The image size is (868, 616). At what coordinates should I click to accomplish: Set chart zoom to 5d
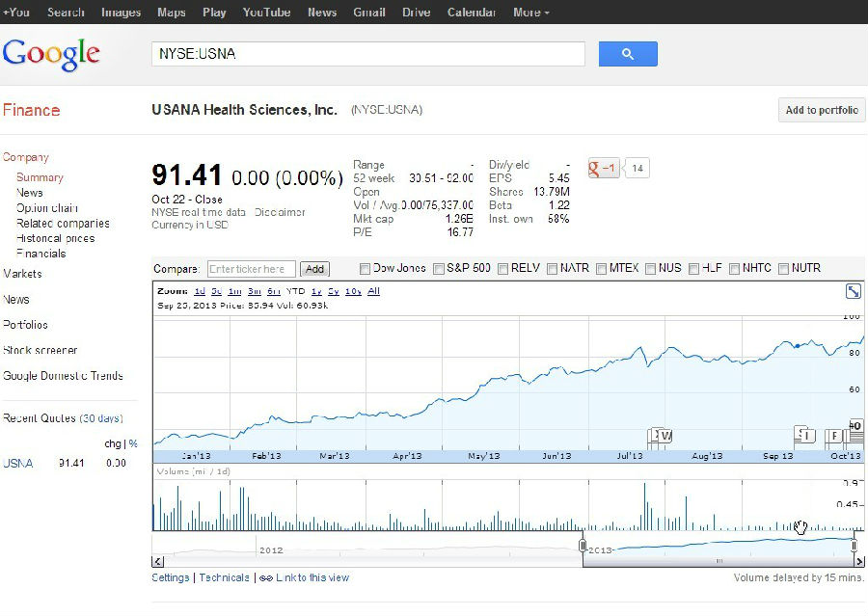pos(216,291)
